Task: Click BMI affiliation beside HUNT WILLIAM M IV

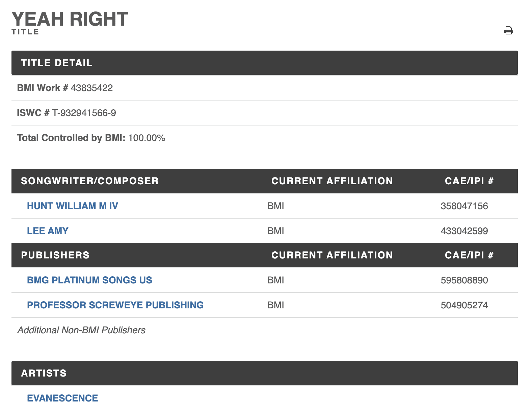Action: coord(275,206)
